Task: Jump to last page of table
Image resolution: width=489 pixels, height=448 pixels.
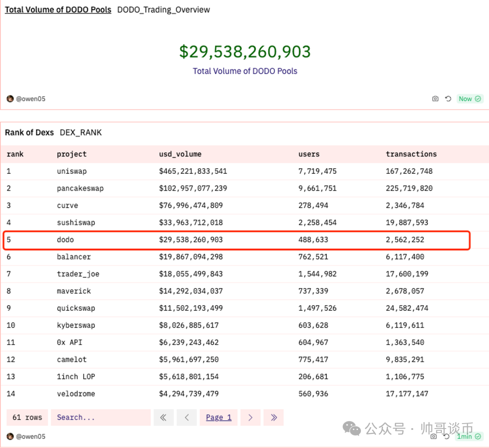Action: click(273, 417)
